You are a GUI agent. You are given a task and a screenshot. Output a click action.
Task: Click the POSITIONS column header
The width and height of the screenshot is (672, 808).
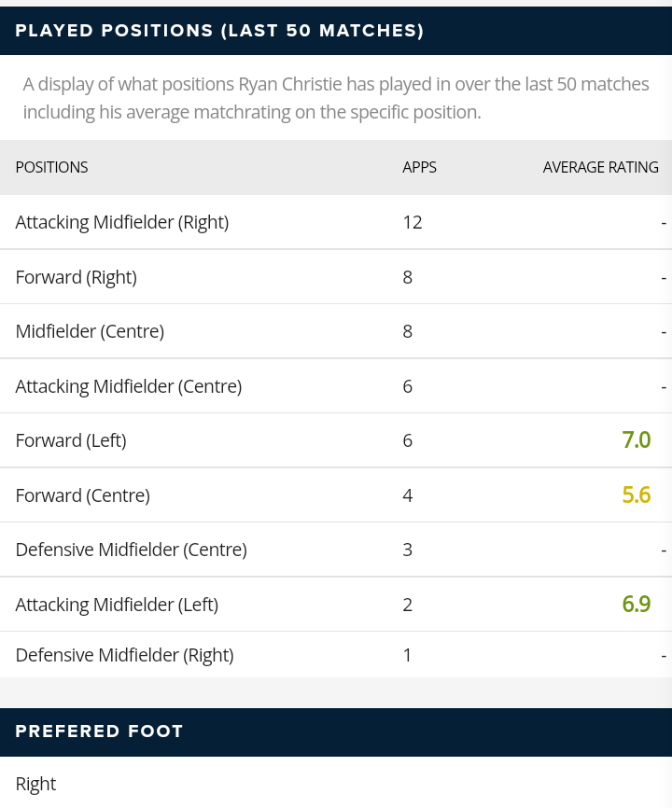click(x=51, y=167)
